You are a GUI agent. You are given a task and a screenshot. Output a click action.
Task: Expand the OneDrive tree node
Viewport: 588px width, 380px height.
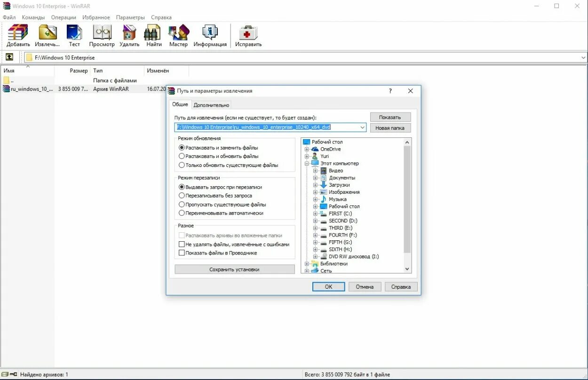point(307,149)
